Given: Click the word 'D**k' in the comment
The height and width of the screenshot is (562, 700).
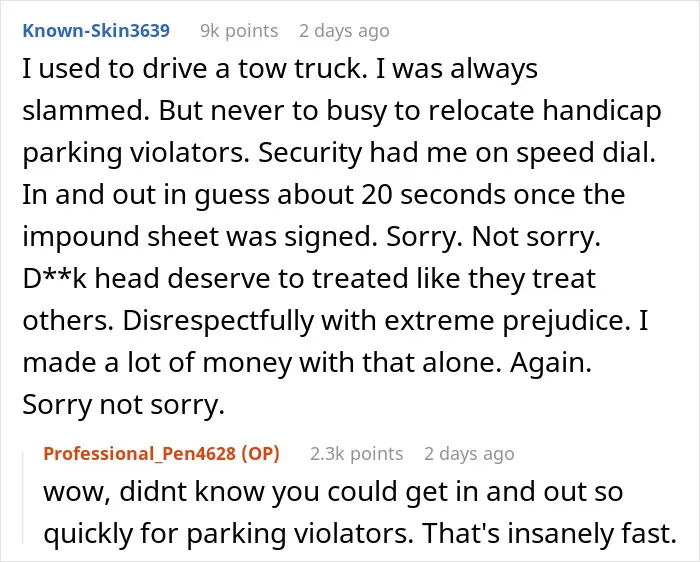Looking at the screenshot, I should coord(54,279).
